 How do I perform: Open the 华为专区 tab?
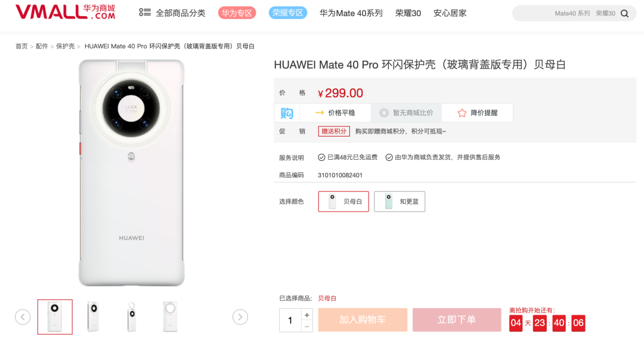click(x=237, y=13)
